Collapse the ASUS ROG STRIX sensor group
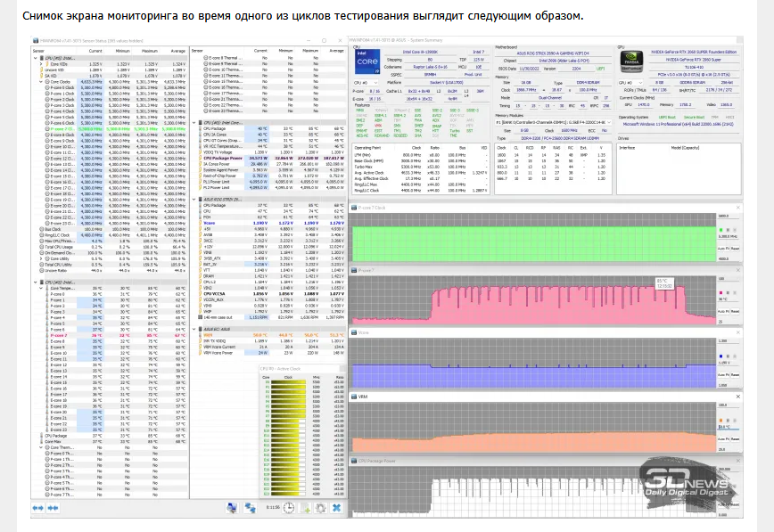The height and width of the screenshot is (532, 774). coord(194,200)
